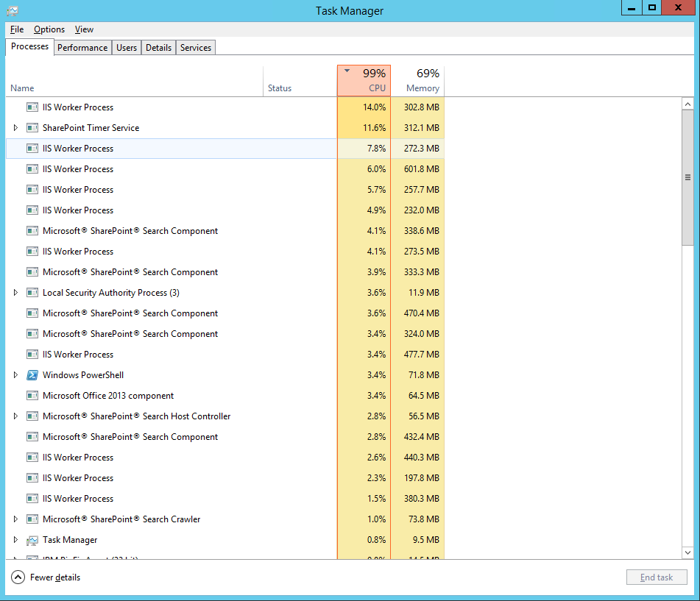700x601 pixels.
Task: Click the Fewer details link
Action: 55,577
